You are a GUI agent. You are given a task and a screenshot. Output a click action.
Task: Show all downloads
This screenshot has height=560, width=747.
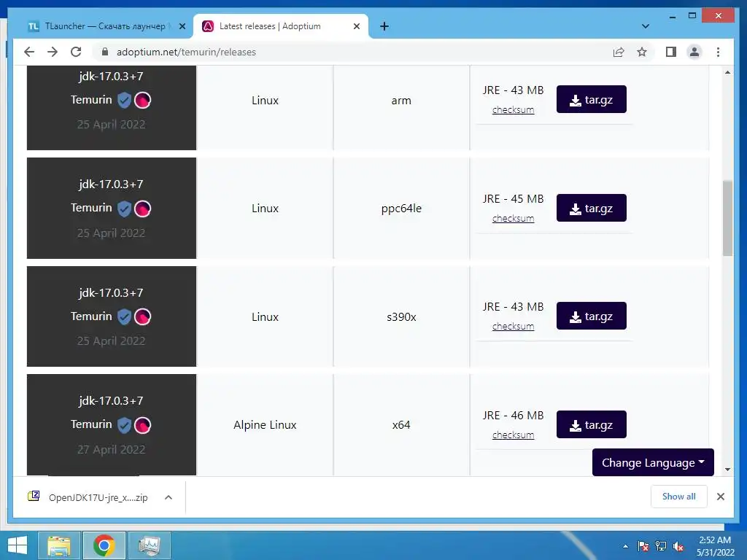click(x=679, y=497)
